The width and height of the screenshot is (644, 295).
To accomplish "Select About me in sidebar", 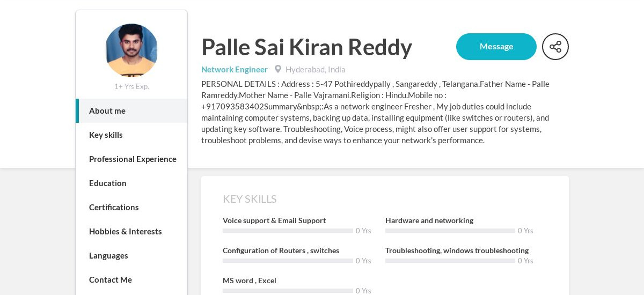I will pos(131,110).
